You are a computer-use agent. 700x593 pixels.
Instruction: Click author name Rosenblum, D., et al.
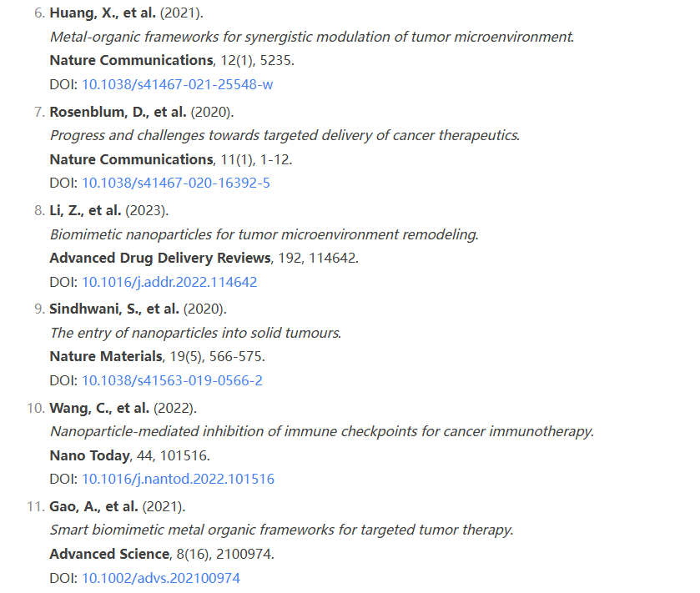pyautogui.click(x=118, y=112)
